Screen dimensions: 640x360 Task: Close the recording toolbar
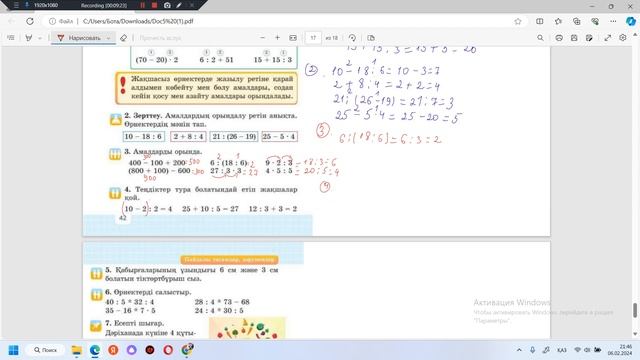(191, 5)
